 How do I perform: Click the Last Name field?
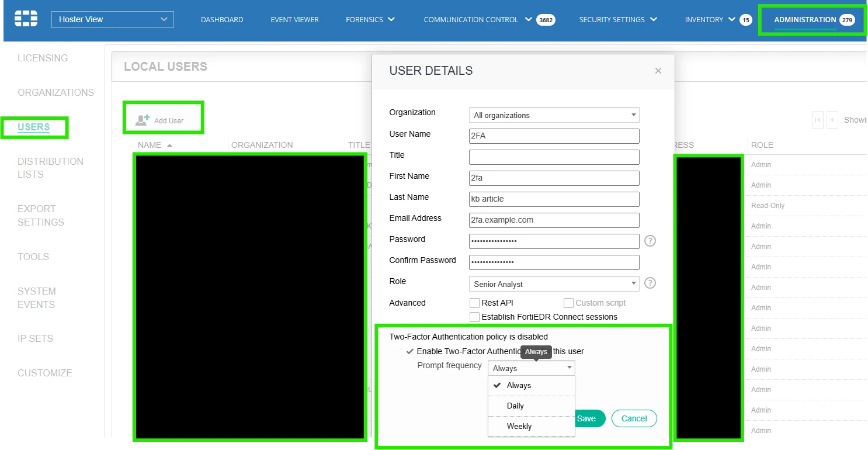click(554, 199)
